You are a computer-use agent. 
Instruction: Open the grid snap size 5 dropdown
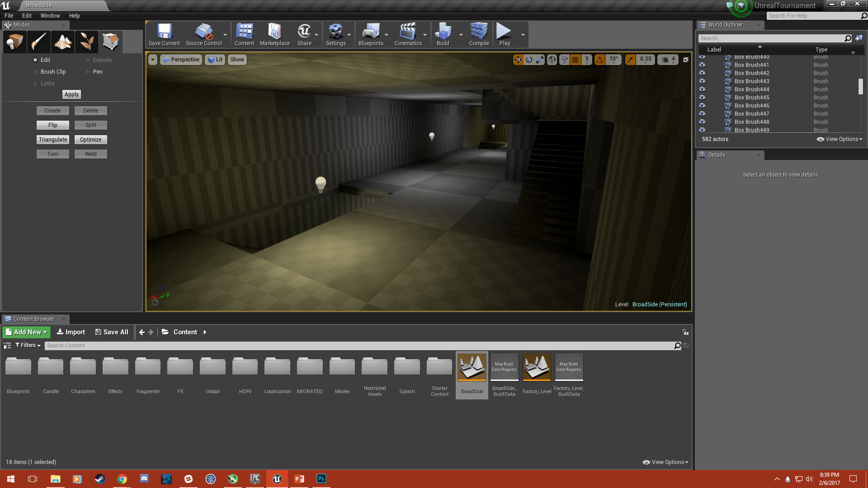click(x=587, y=59)
